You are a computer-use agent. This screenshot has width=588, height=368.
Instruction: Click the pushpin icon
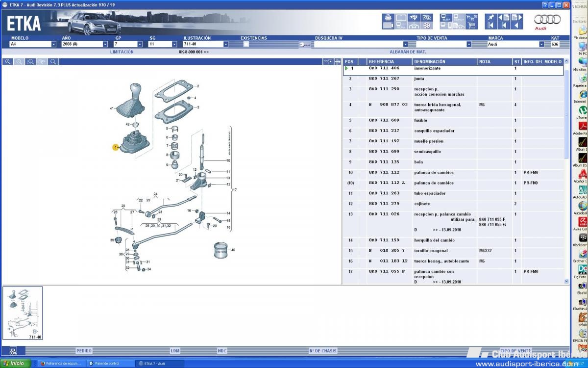click(491, 17)
